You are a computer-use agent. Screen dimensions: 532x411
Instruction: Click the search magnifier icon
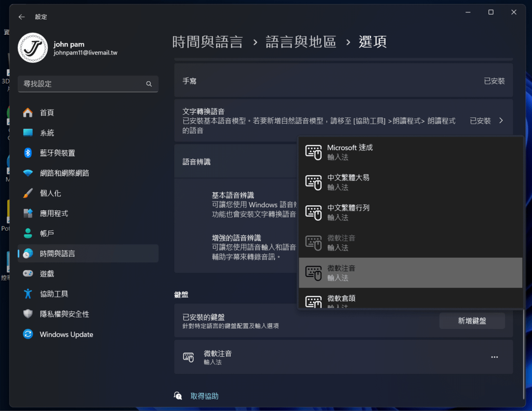point(149,84)
